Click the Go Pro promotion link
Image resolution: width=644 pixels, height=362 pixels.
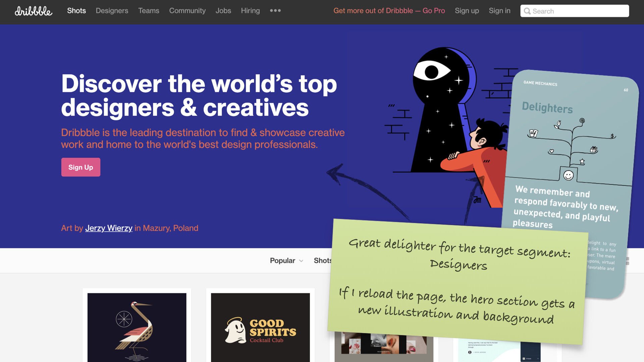389,11
